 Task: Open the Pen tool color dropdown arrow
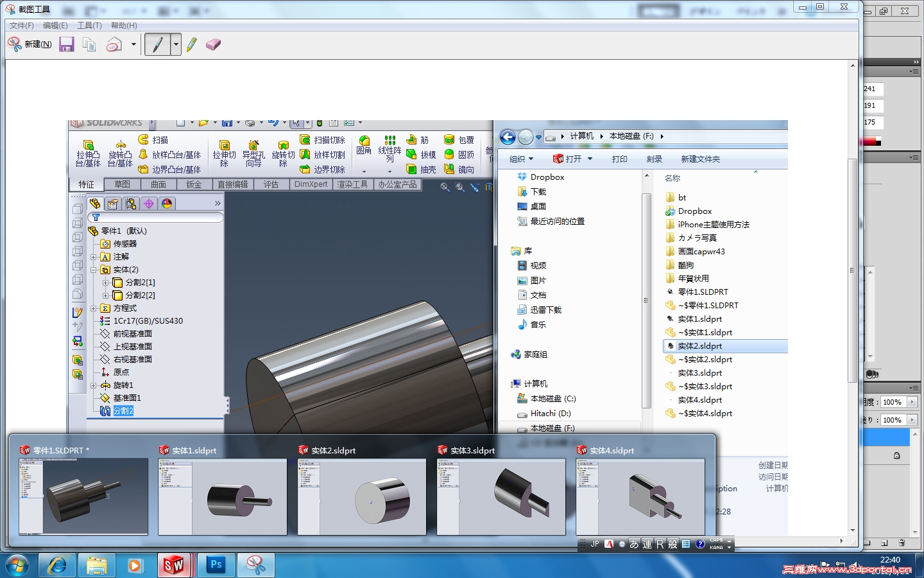click(x=176, y=44)
